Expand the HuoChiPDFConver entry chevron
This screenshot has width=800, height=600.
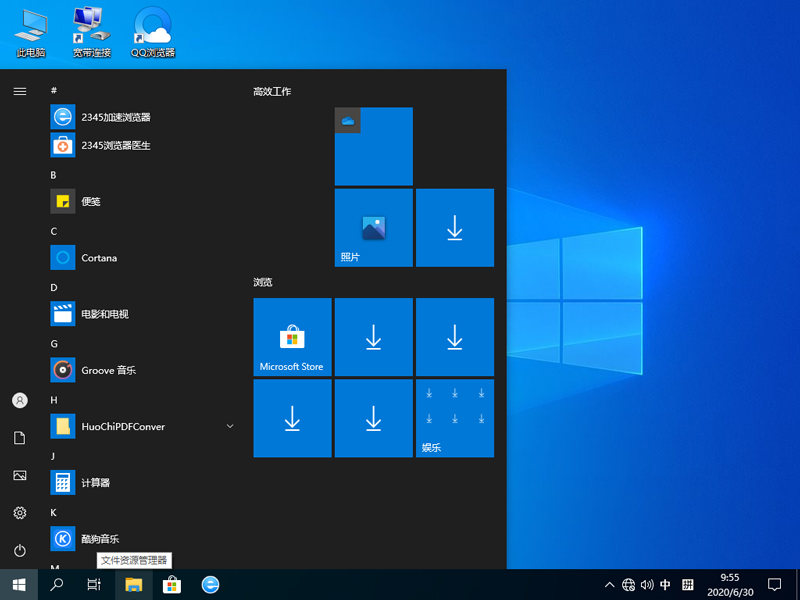(x=230, y=426)
